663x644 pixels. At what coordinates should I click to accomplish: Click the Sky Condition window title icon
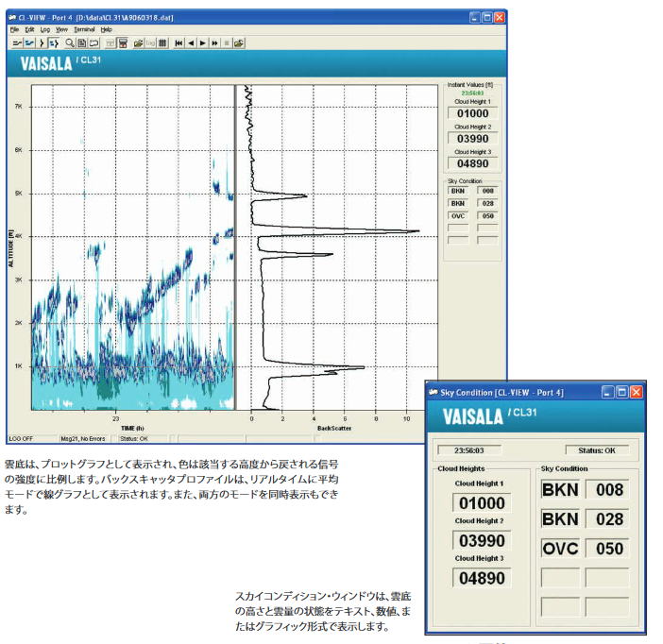pos(433,393)
